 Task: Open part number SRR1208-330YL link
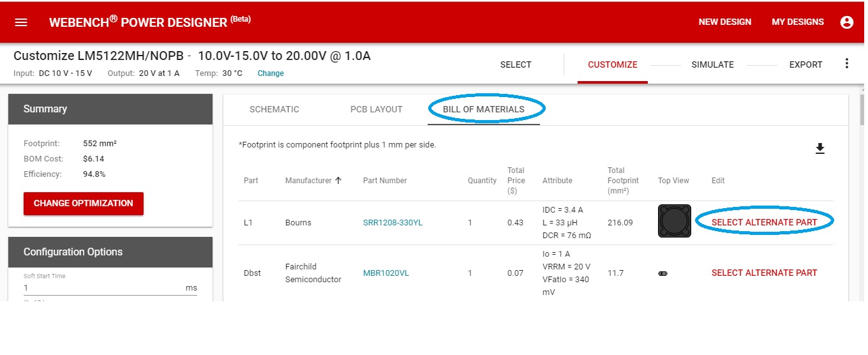click(393, 223)
